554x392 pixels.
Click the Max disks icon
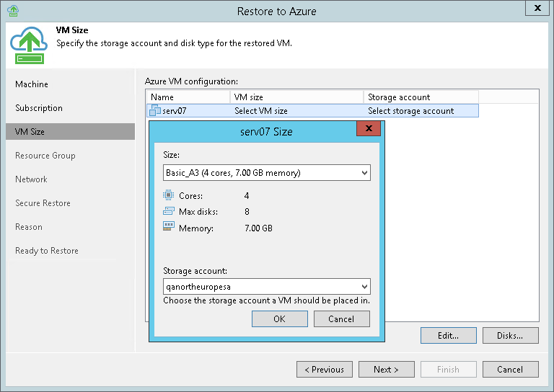tap(169, 212)
